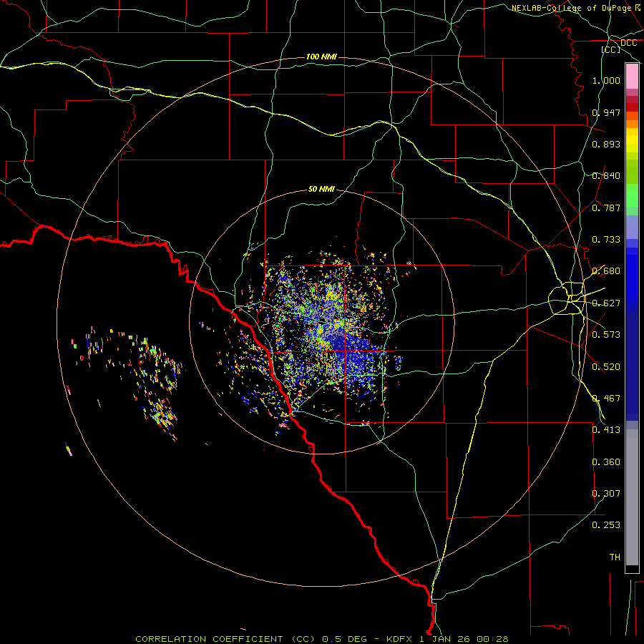Click the 0.413 color scale value

(x=606, y=430)
